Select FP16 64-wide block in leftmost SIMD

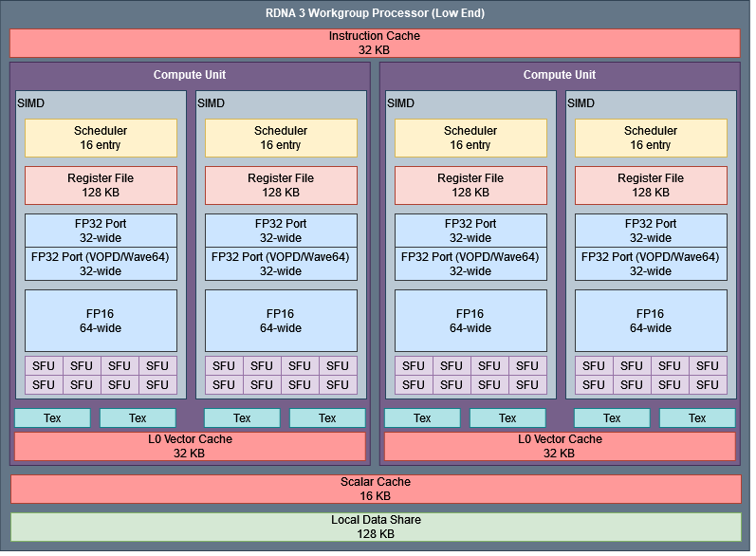(101, 321)
